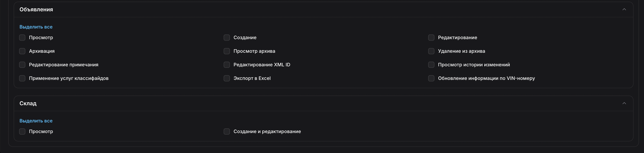Image resolution: width=644 pixels, height=153 pixels.
Task: Collapse the Склад section chevron
Action: [x=624, y=103]
